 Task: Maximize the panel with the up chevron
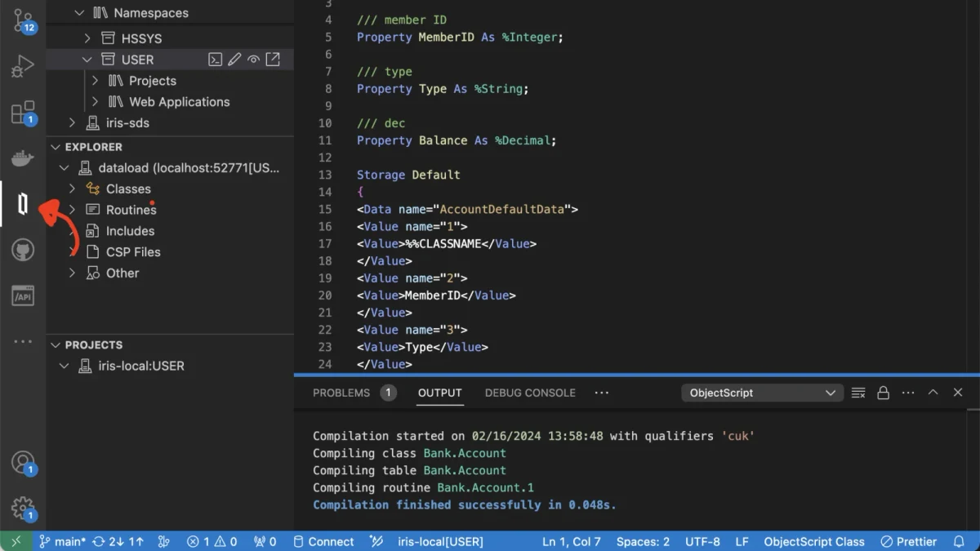click(x=933, y=393)
